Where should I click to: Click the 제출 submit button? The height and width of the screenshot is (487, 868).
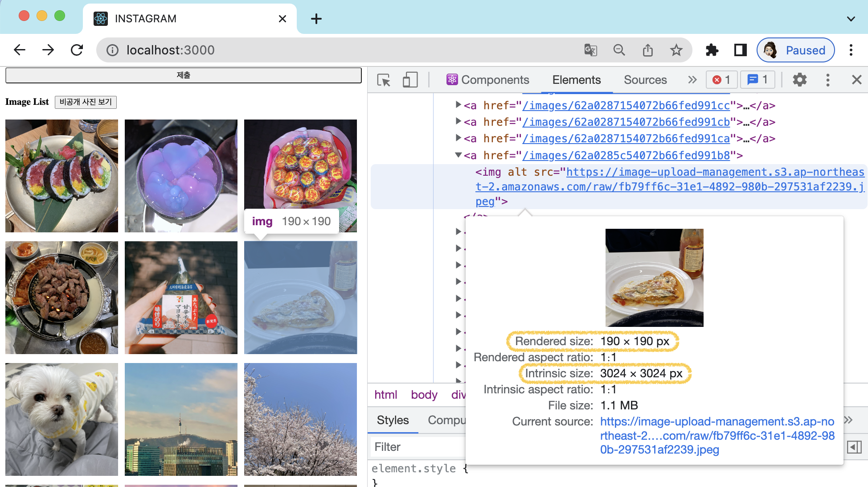click(x=183, y=75)
